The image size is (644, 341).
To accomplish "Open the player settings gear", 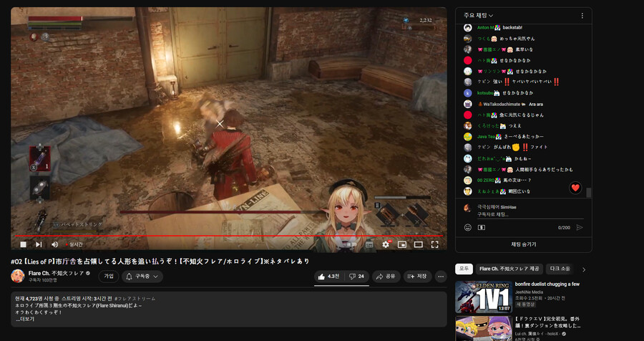I will 386,244.
